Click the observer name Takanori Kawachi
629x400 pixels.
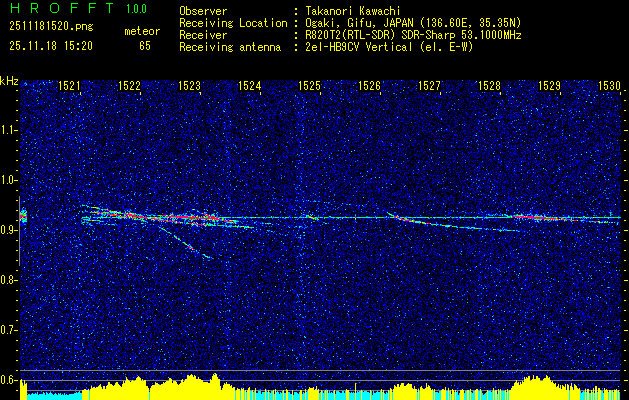352,11
